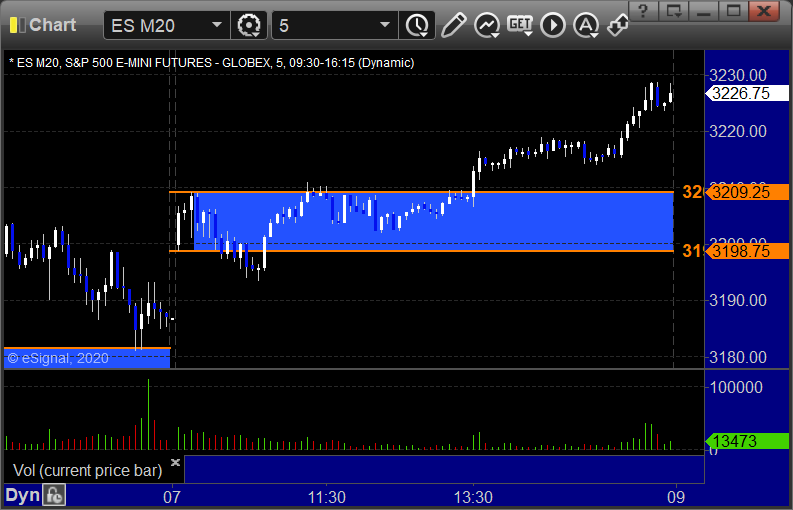Open the help question mark button

(x=643, y=11)
